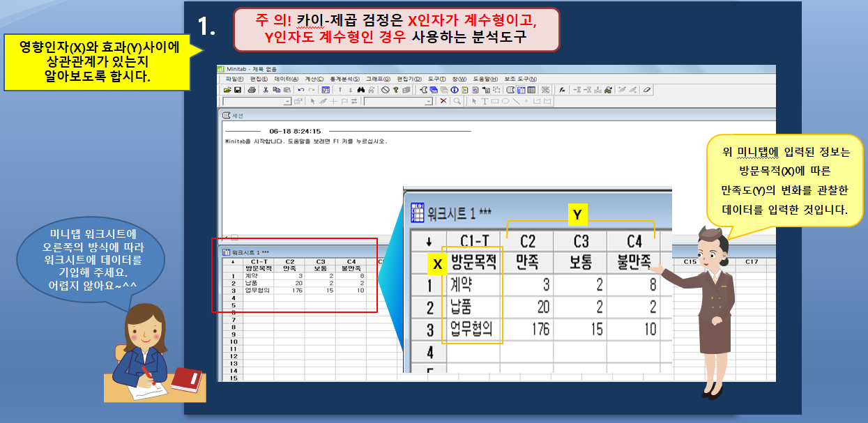Click the 세션 window title bar
Image resolution: width=868 pixels, height=423 pixels.
(x=498, y=115)
